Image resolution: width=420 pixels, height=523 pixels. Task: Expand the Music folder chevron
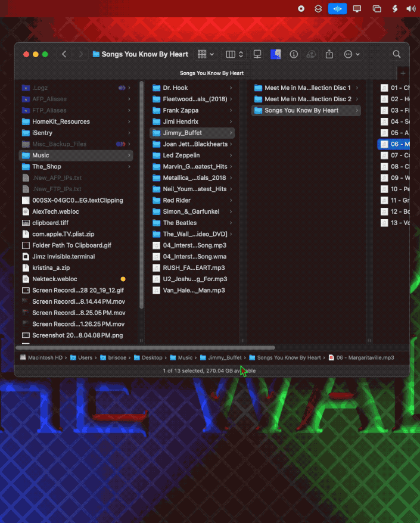tap(129, 155)
